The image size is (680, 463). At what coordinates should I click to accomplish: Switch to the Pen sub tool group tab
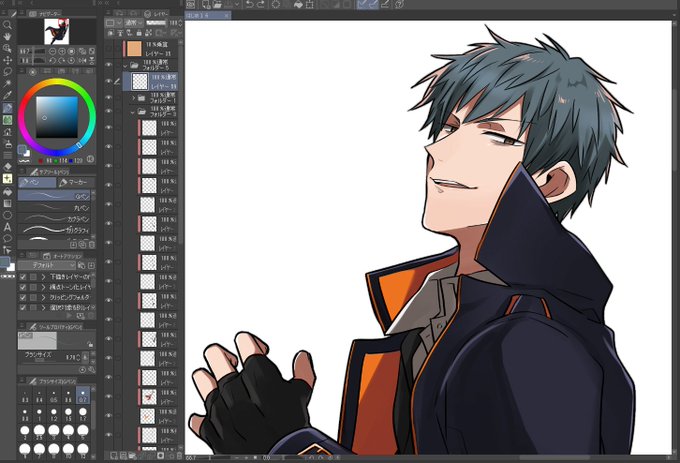coord(37,183)
